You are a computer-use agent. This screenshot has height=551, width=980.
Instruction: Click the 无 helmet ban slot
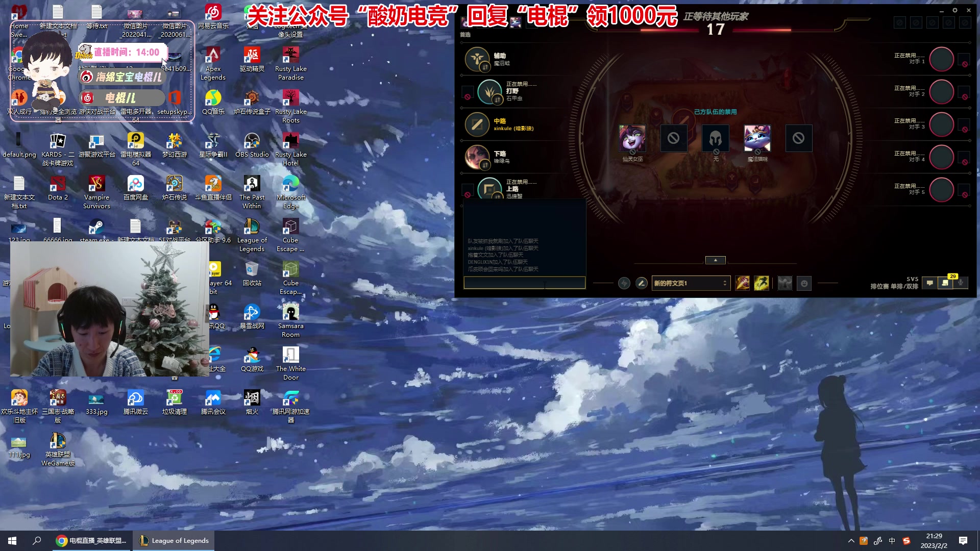tap(716, 138)
